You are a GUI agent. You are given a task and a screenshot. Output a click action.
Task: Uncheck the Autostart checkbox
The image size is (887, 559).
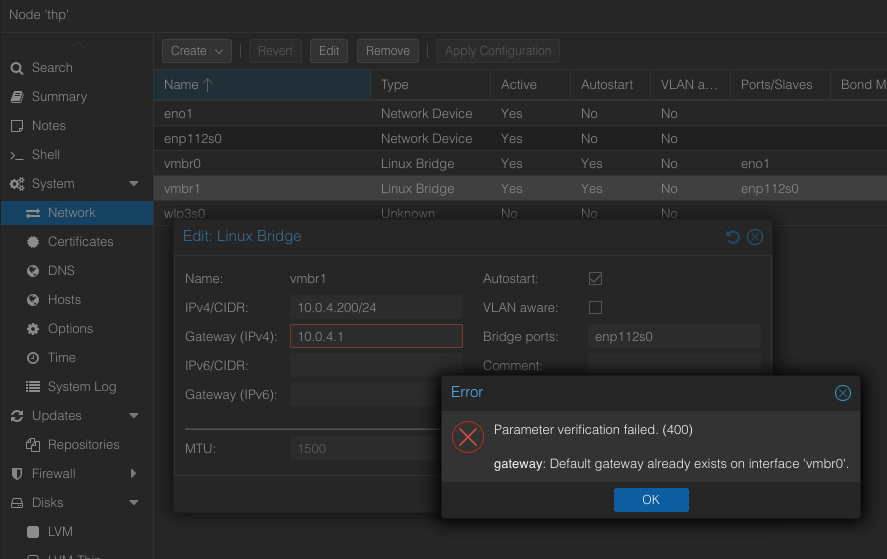point(595,279)
